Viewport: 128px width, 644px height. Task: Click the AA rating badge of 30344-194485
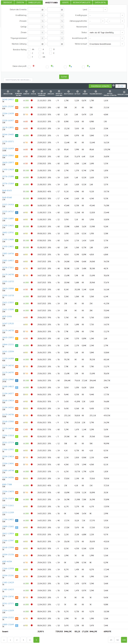(17, 136)
